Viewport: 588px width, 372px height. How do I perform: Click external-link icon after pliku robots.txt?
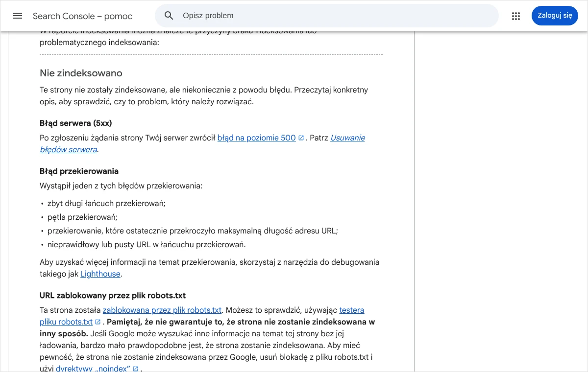pyautogui.click(x=98, y=322)
